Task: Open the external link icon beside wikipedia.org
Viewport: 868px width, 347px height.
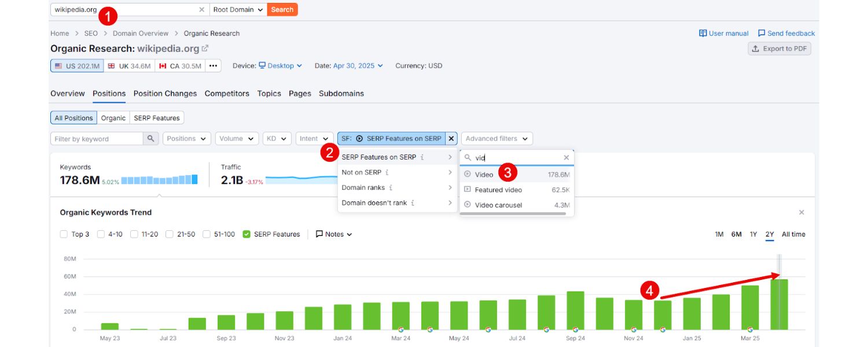Action: tap(205, 49)
